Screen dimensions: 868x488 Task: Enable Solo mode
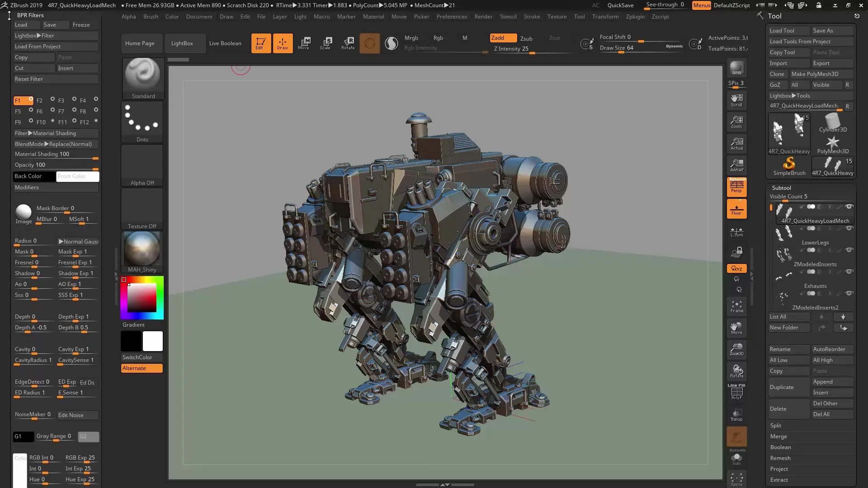(x=736, y=458)
